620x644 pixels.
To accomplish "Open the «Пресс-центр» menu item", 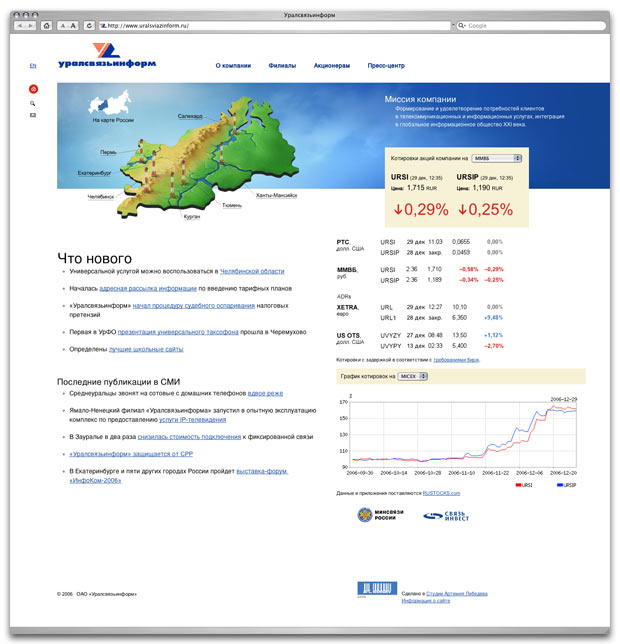I will click(386, 66).
